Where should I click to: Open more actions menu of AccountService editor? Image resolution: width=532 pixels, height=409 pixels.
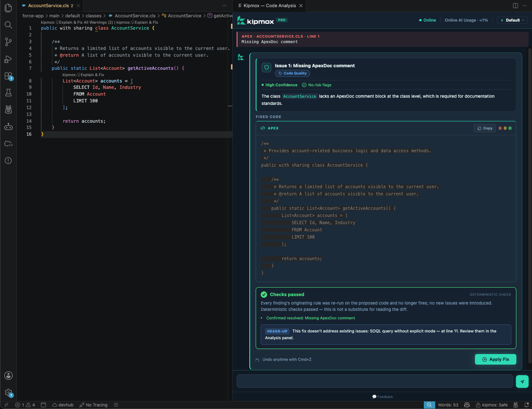click(x=224, y=5)
